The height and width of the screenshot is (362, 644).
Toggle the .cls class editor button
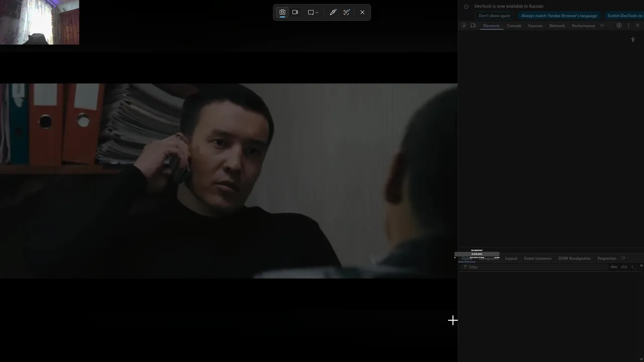pyautogui.click(x=624, y=267)
